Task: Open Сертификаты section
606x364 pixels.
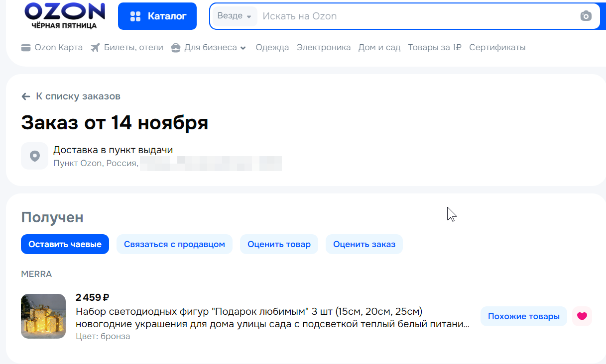Action: pyautogui.click(x=497, y=48)
